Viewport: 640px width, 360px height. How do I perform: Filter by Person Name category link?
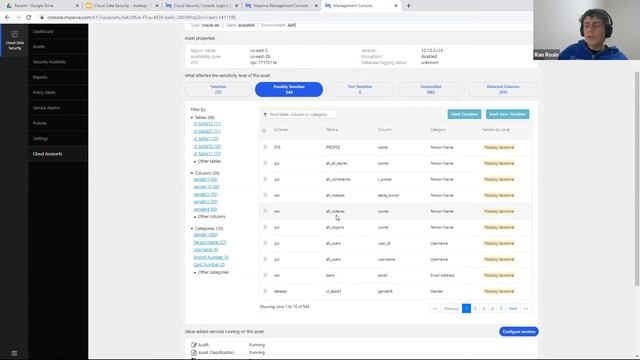tap(210, 242)
